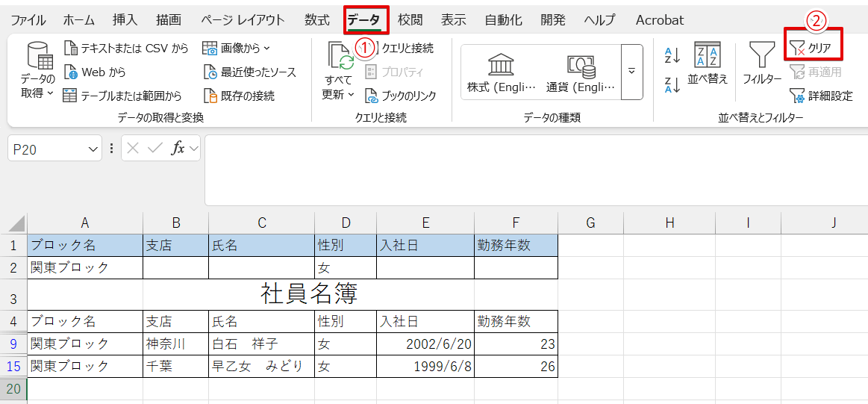Open 画像から import dropdown

[237, 49]
